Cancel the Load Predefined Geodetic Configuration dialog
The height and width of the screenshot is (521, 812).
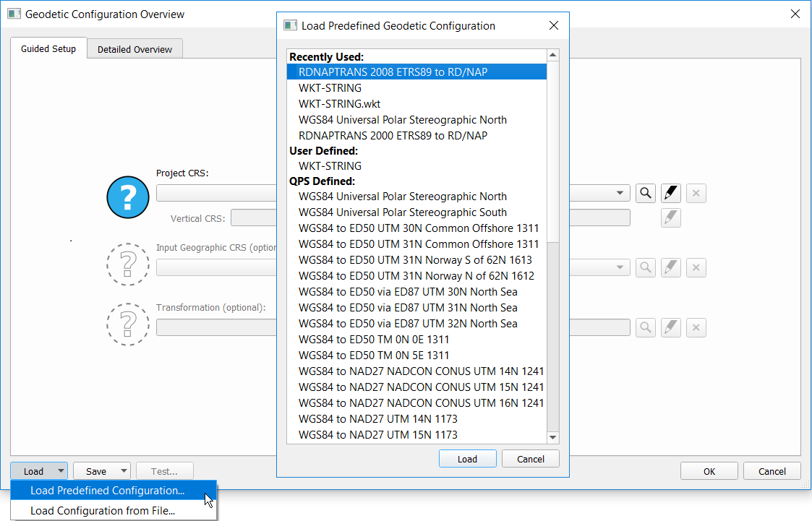point(531,459)
